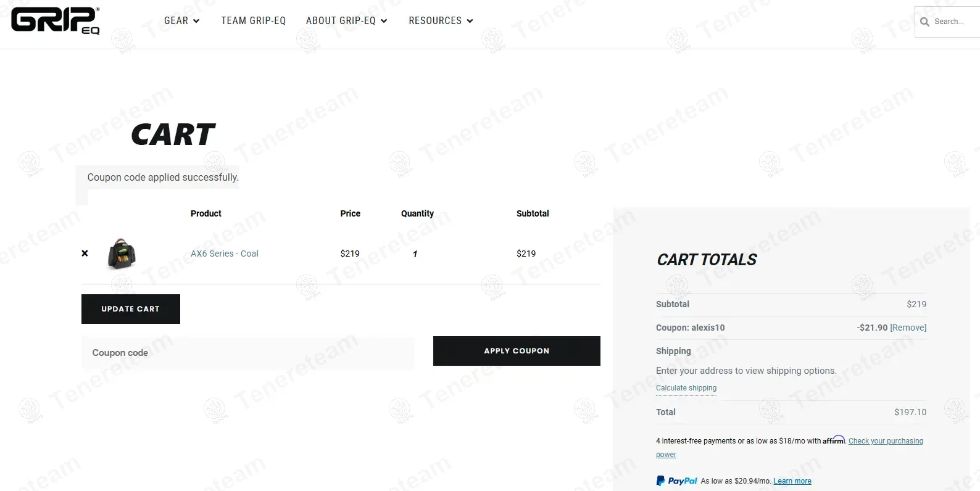Focus the Coupon code input field
This screenshot has width=980, height=491.
pyautogui.click(x=247, y=353)
